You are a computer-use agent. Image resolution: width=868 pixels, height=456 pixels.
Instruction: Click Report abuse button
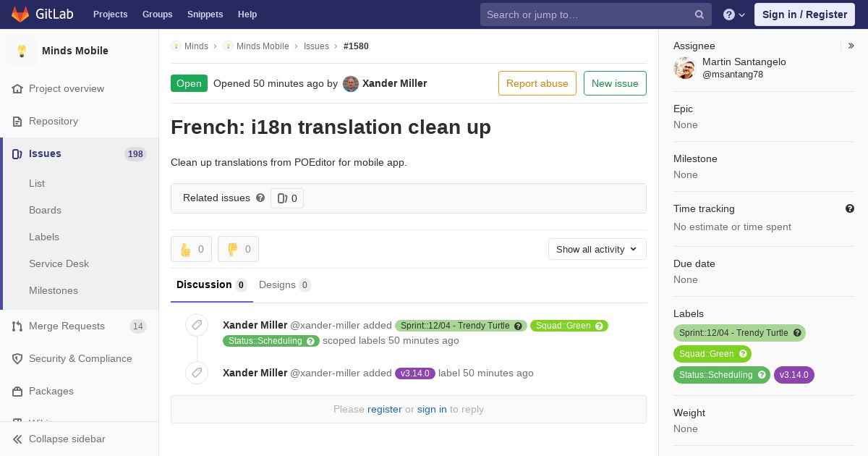(x=537, y=83)
